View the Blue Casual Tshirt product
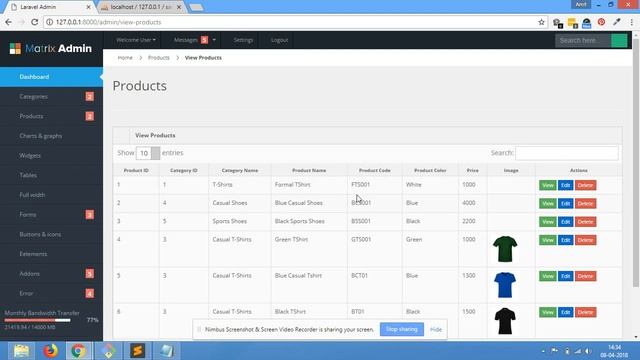The height and width of the screenshot is (360, 640). click(x=547, y=276)
